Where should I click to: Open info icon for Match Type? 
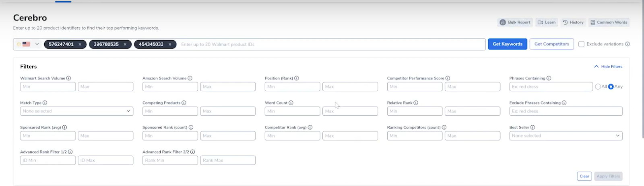tap(45, 103)
